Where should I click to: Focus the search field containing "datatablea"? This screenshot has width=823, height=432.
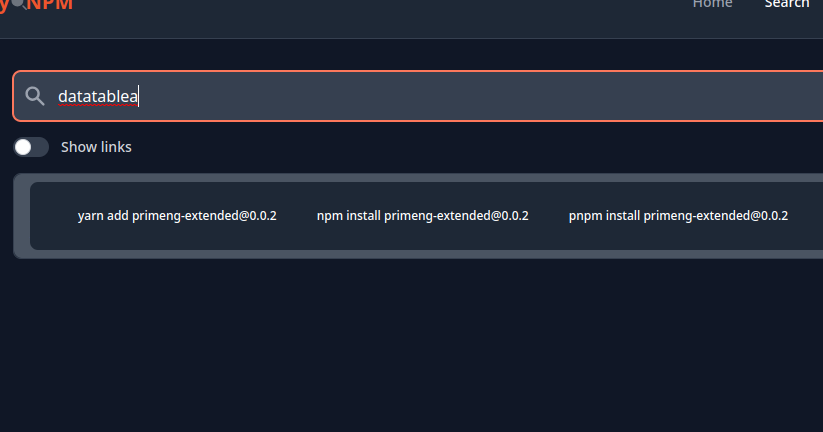point(450,96)
